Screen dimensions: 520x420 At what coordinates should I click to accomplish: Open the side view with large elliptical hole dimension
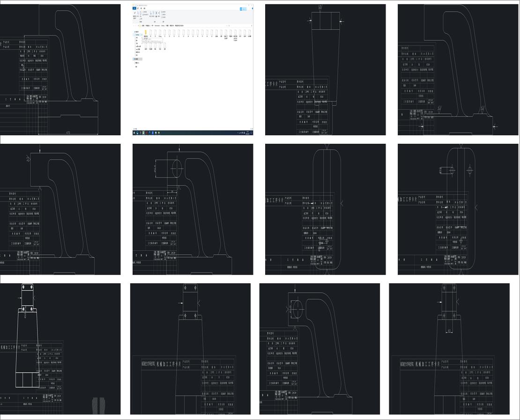[x=319, y=349]
